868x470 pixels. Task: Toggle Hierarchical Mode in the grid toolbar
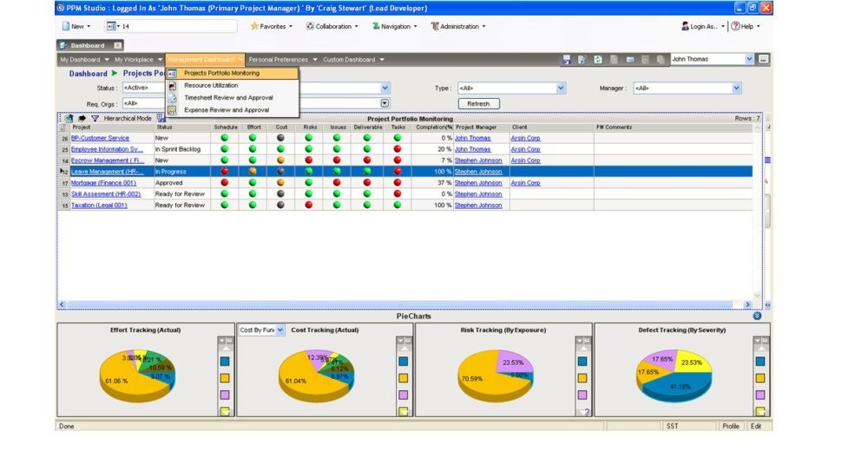128,118
